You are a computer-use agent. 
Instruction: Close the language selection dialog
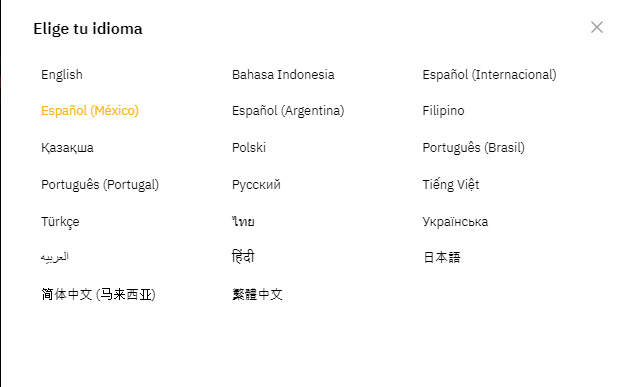[597, 27]
